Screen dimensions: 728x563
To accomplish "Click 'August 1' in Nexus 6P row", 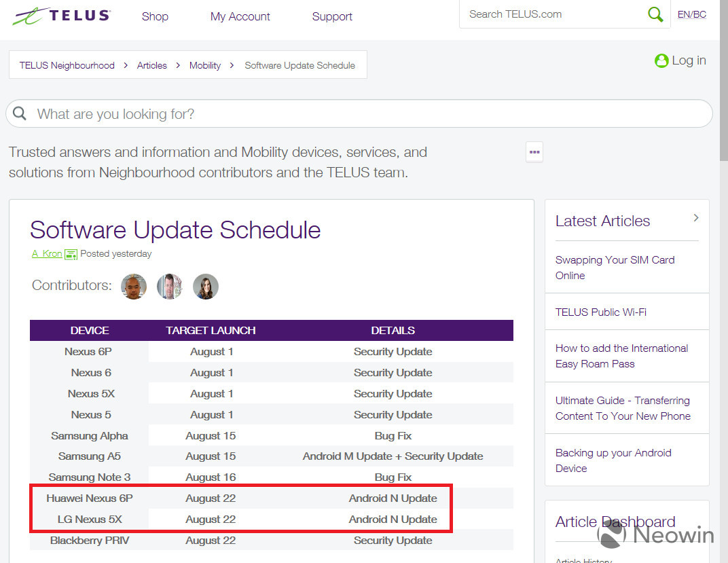I will click(x=212, y=352).
